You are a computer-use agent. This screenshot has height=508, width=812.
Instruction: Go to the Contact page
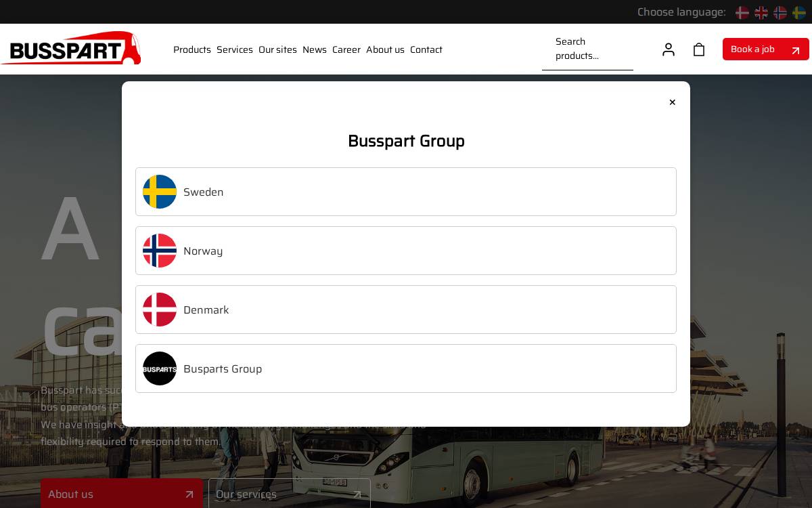click(426, 49)
